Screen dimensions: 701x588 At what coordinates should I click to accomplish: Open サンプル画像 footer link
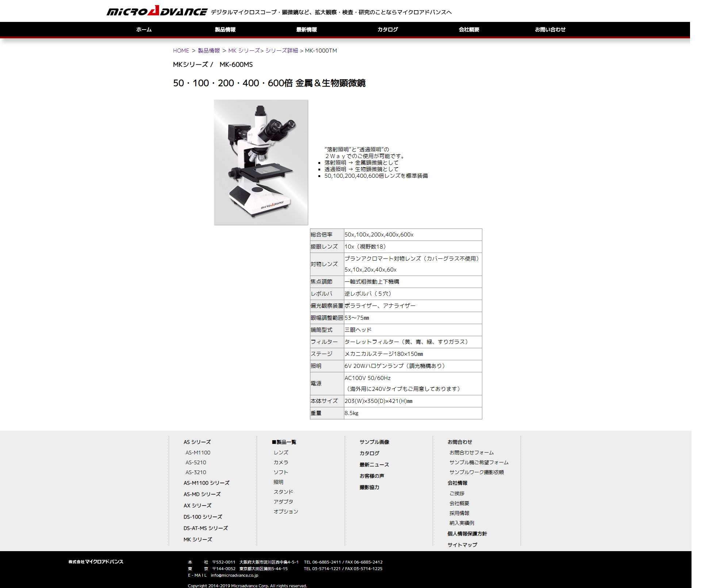pos(374,442)
